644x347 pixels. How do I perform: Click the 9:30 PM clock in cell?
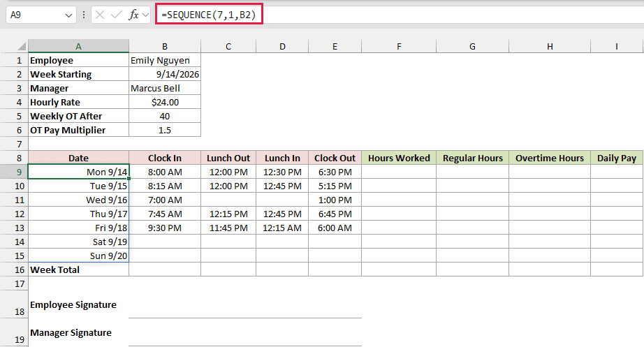(165, 228)
